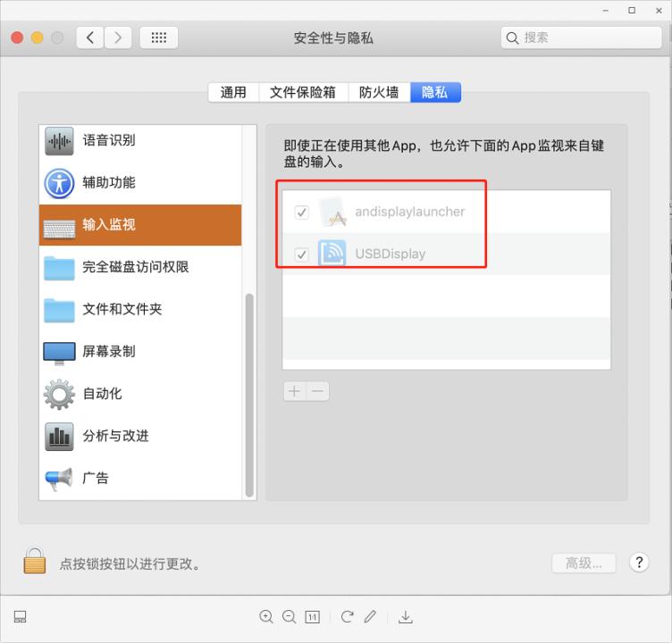Screen dimensions: 672x643
Task: Switch to the 通用 tab
Action: (x=233, y=92)
